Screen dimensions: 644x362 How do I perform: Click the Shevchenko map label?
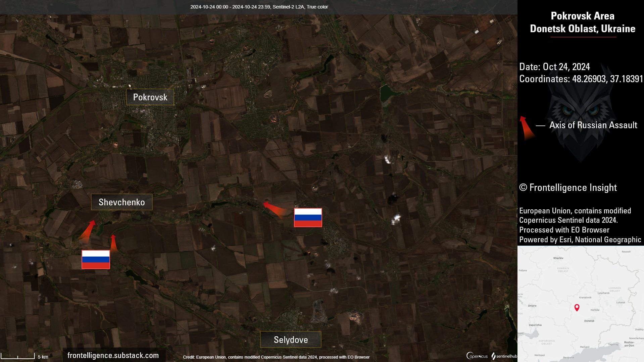[x=122, y=202]
